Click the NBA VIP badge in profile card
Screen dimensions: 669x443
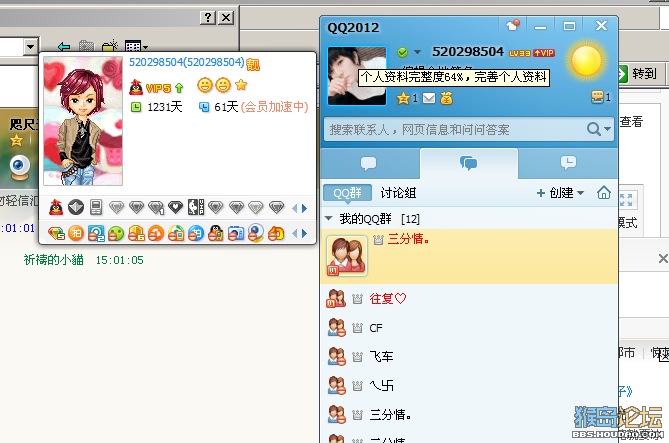coord(196,207)
